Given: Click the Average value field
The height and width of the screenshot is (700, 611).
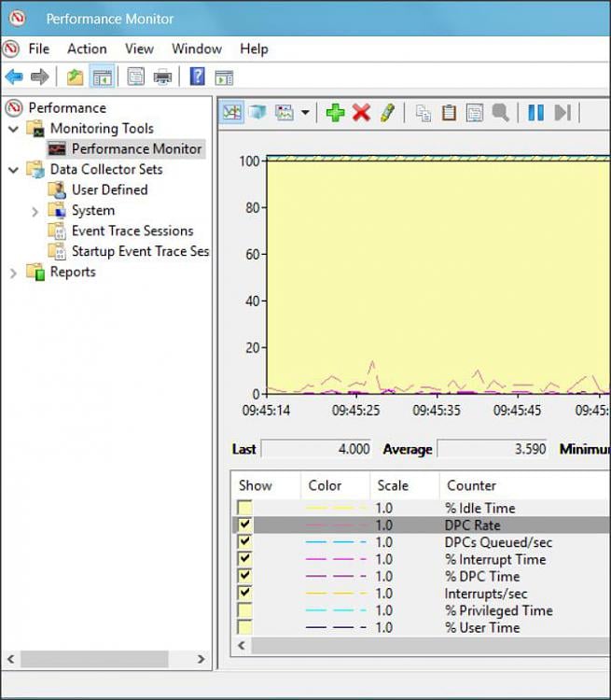Looking at the screenshot, I should [x=493, y=449].
